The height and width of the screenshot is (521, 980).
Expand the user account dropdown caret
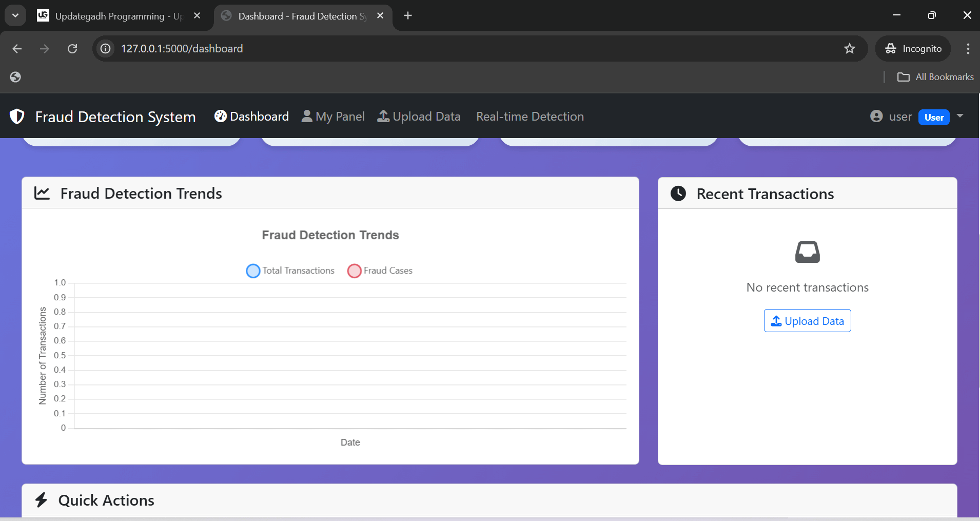click(960, 116)
